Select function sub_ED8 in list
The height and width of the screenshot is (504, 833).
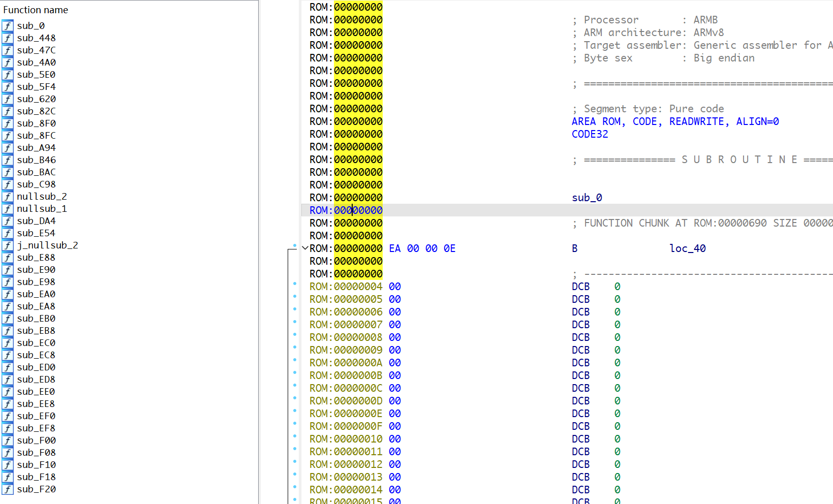(x=36, y=380)
